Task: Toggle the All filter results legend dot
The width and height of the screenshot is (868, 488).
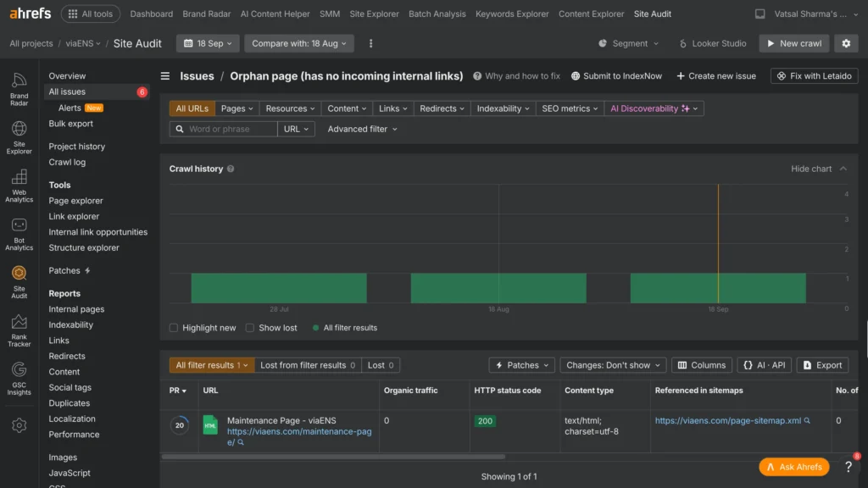Action: (315, 328)
